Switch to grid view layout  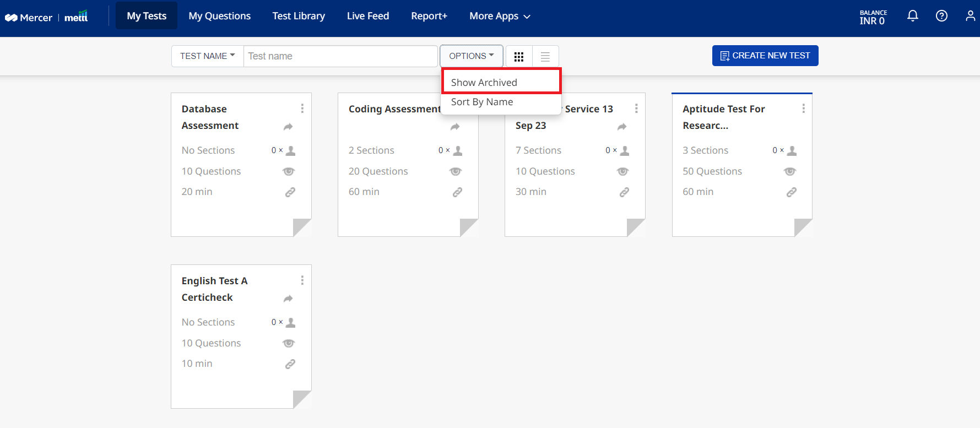[519, 56]
